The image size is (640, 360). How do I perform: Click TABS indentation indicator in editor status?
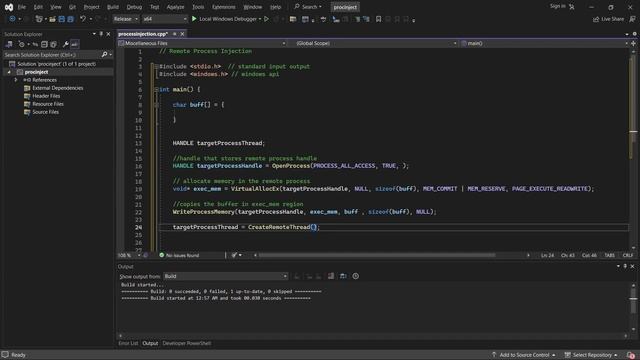pos(609,255)
